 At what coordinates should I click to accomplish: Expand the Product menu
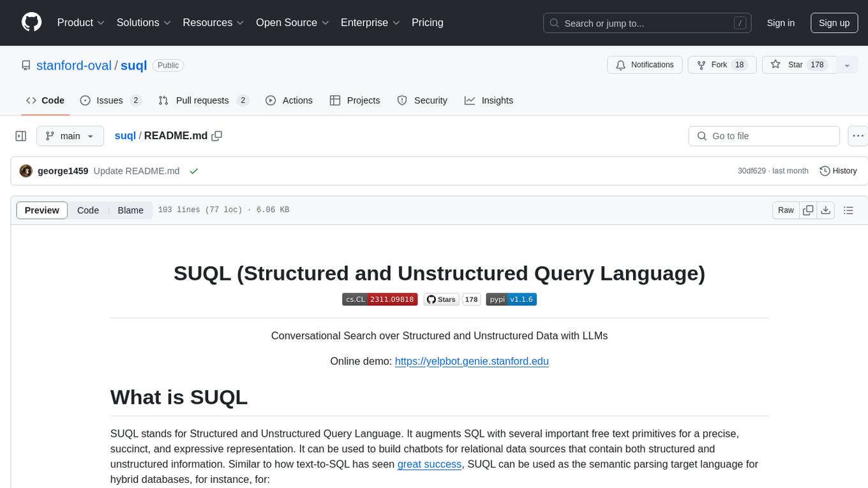[81, 22]
